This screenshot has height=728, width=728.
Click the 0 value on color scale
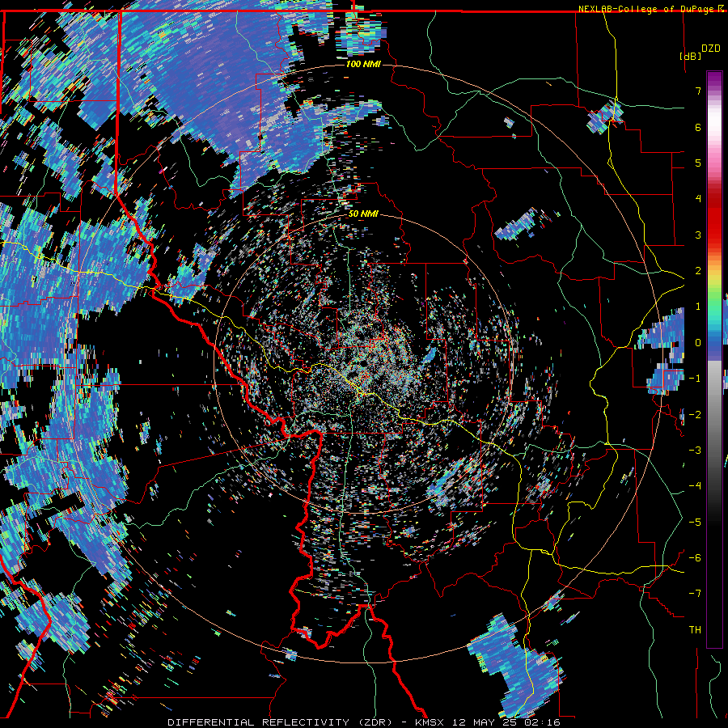[x=698, y=343]
